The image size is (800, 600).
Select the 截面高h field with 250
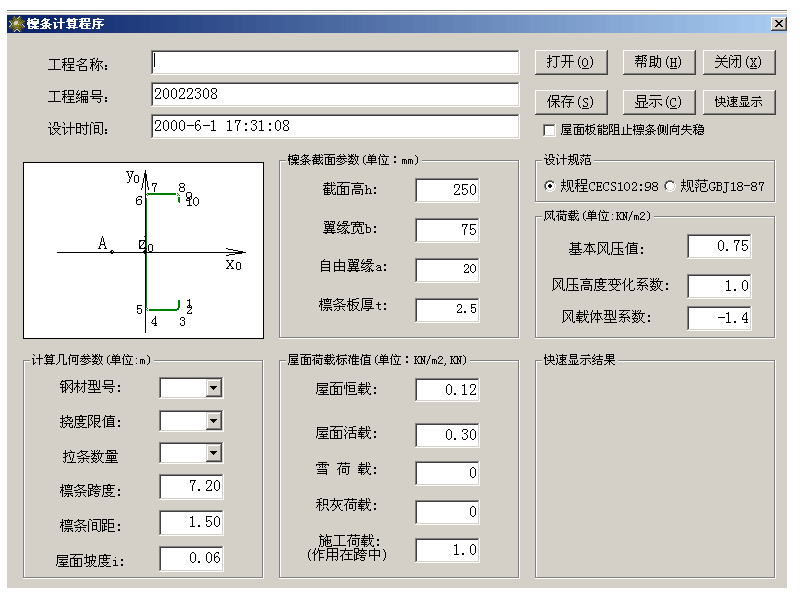click(447, 190)
